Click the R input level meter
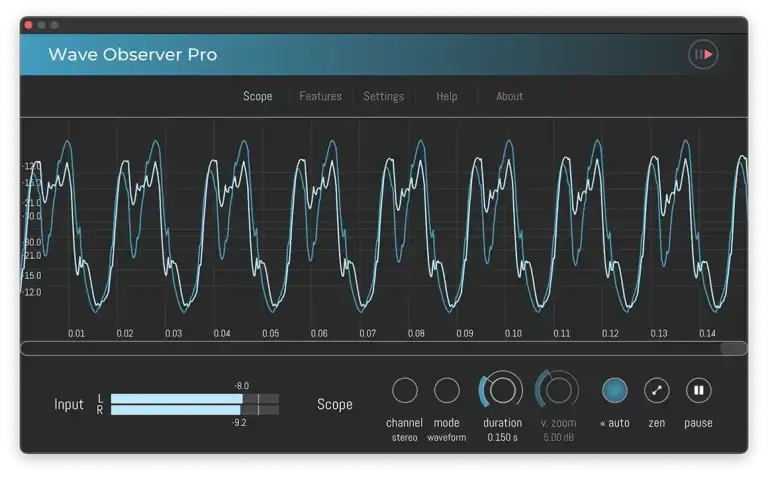This screenshot has height=477, width=768. [x=195, y=410]
